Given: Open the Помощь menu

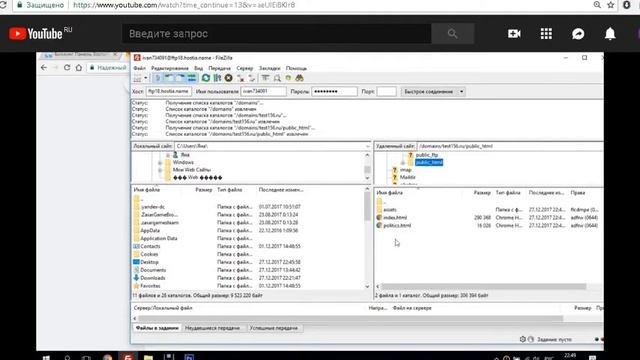Looking at the screenshot, I should coord(296,68).
